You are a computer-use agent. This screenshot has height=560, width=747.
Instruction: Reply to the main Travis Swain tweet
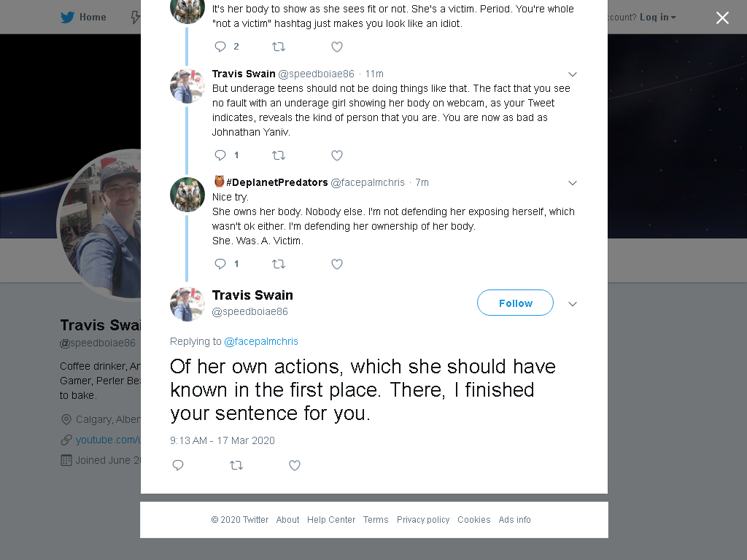click(x=178, y=465)
